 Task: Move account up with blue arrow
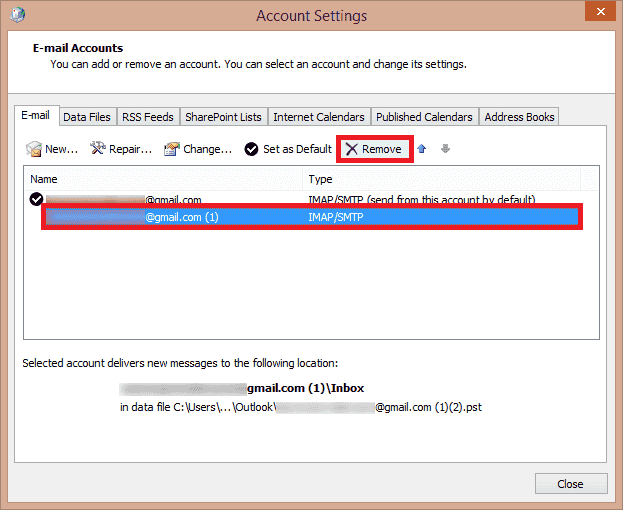(x=421, y=149)
